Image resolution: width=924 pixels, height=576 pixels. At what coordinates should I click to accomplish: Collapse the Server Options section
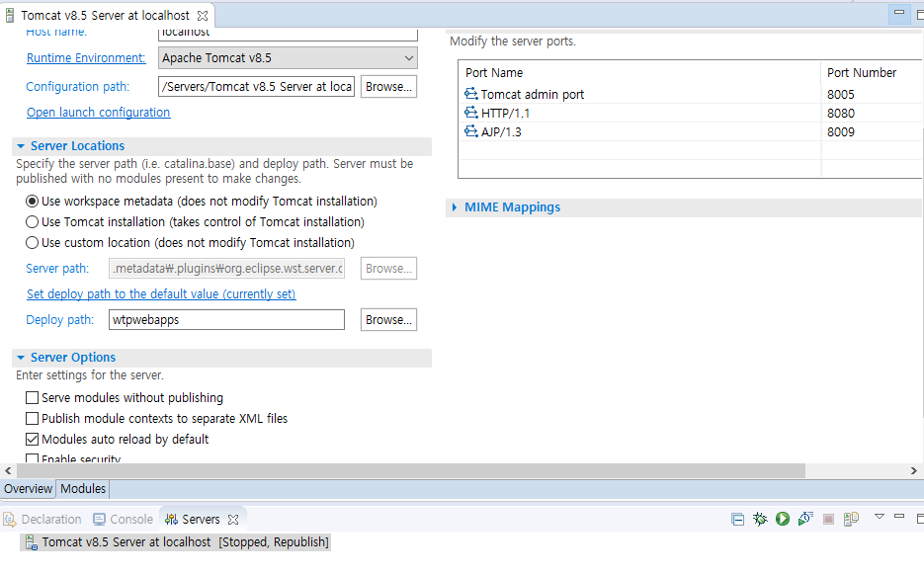click(21, 358)
